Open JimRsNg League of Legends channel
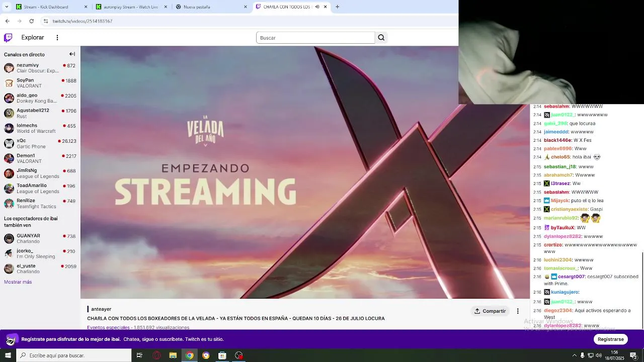Image resolution: width=644 pixels, height=362 pixels. (40, 173)
